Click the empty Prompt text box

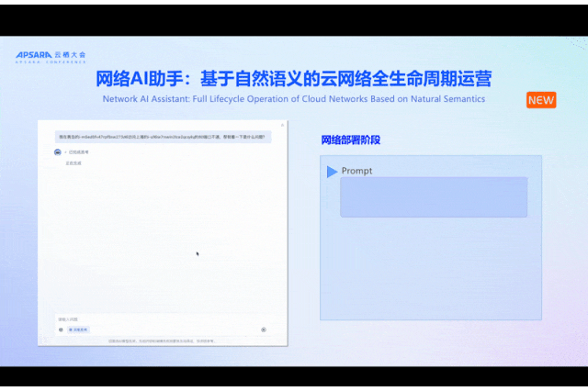434,197
